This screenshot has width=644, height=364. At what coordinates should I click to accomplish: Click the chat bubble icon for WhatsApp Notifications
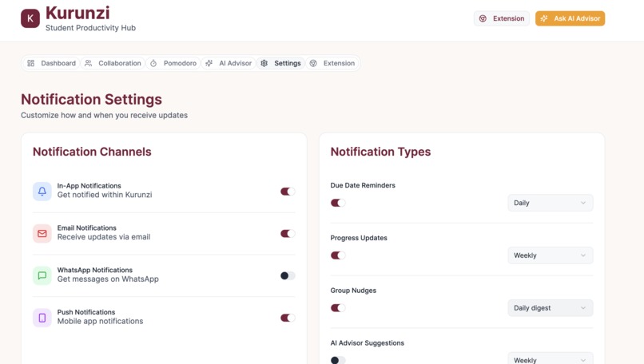42,275
